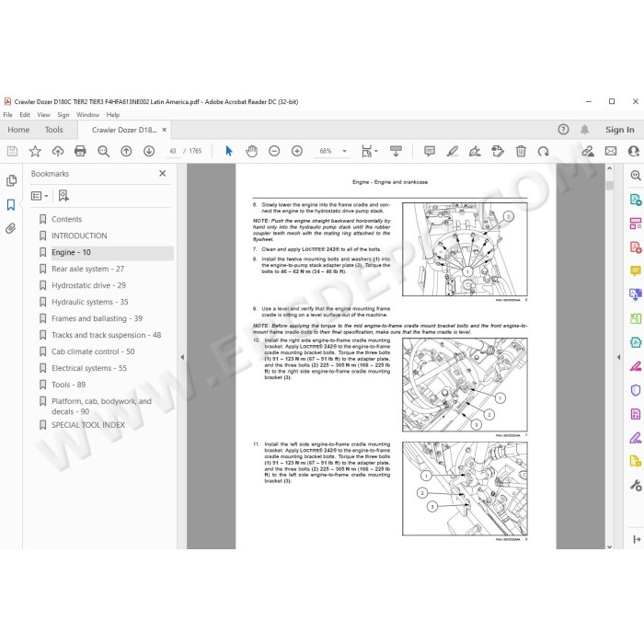Open the Tools - 89 bookmark

point(68,385)
